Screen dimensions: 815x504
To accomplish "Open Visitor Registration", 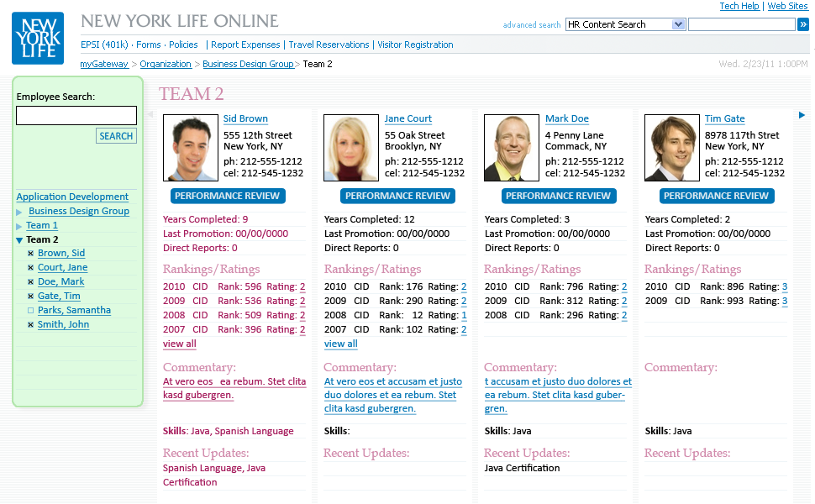I will tap(415, 45).
